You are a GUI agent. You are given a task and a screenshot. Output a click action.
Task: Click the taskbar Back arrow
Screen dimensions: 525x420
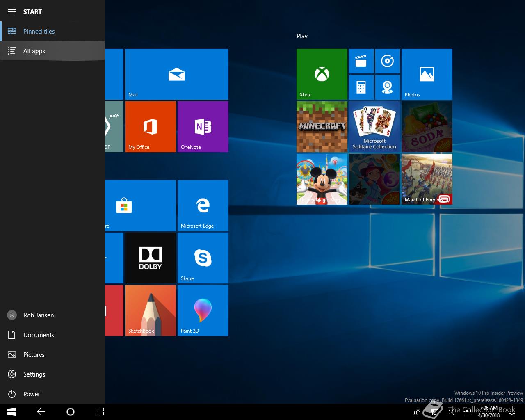[x=41, y=412]
